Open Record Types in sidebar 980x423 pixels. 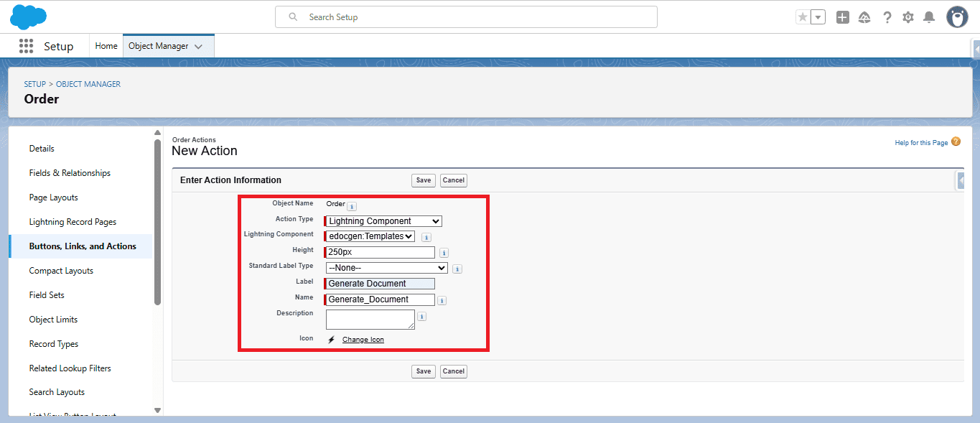[54, 344]
